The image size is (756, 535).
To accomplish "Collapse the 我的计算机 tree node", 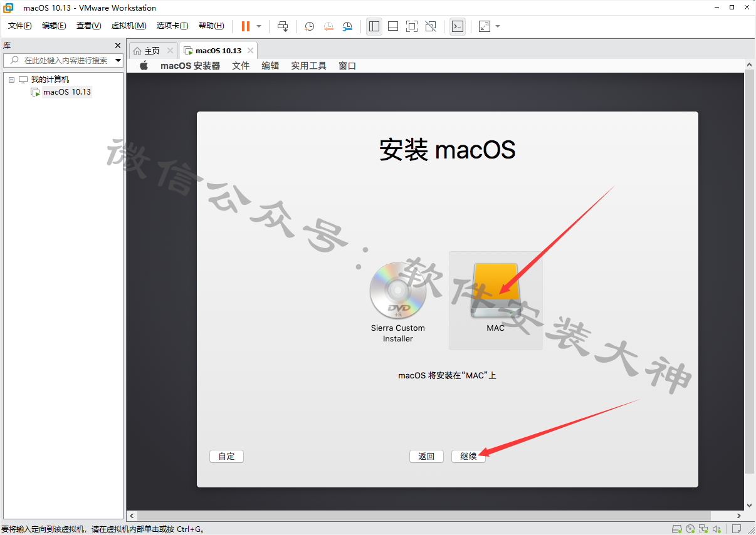I will pyautogui.click(x=11, y=80).
